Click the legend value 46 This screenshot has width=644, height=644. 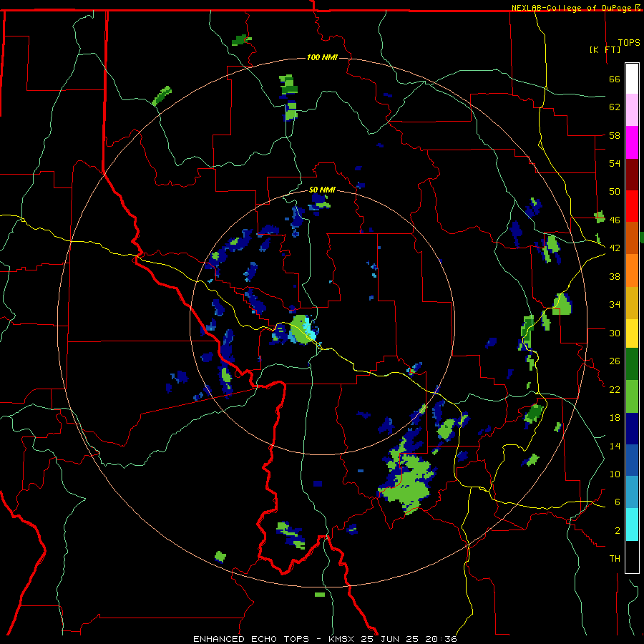615,220
